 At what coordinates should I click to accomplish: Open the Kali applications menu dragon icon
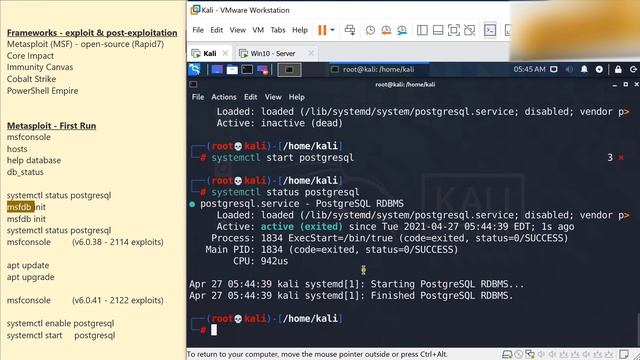pyautogui.click(x=195, y=69)
